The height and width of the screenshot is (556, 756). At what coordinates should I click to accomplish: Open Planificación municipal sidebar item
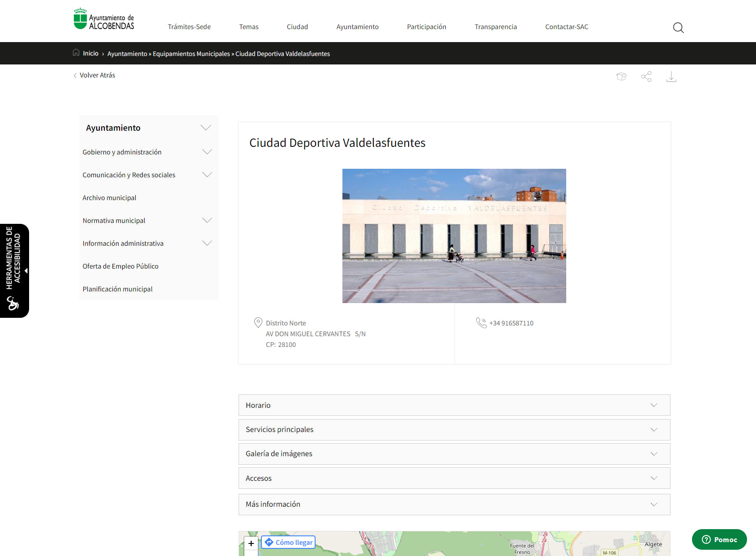(x=117, y=289)
